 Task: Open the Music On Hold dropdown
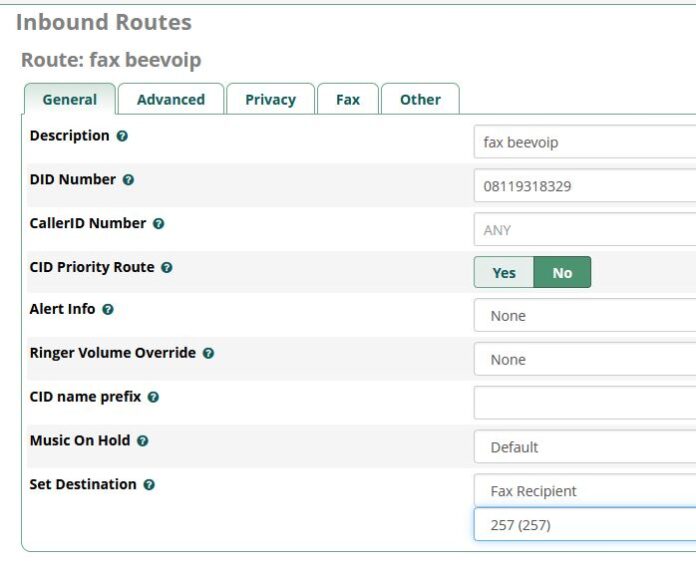(585, 447)
